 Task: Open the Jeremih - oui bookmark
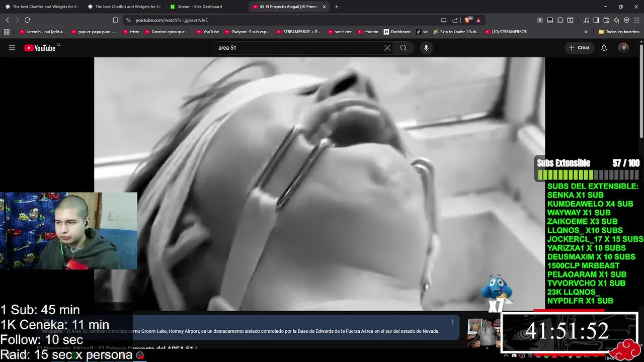(43, 32)
